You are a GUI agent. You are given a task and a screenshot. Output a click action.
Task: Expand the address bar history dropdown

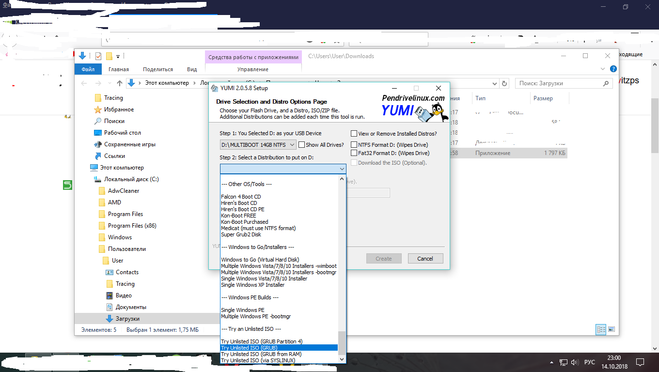pos(495,83)
